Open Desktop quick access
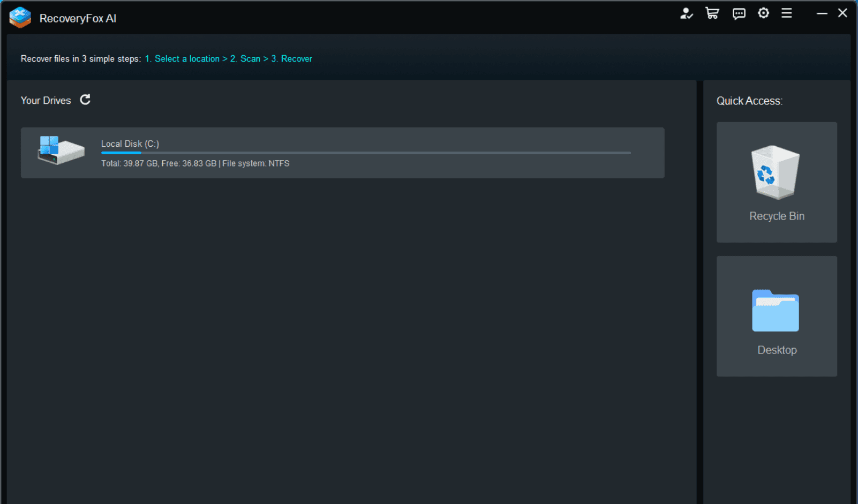858x504 pixels. click(777, 316)
